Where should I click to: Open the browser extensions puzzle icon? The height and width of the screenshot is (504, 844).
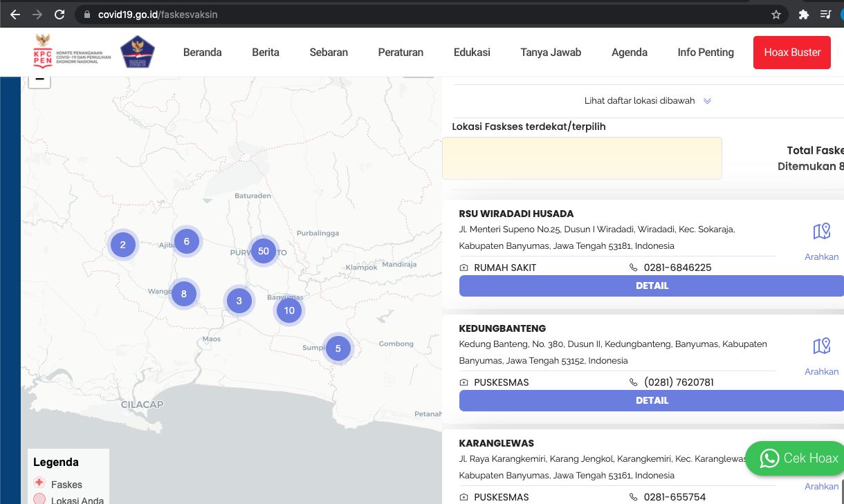(x=803, y=14)
